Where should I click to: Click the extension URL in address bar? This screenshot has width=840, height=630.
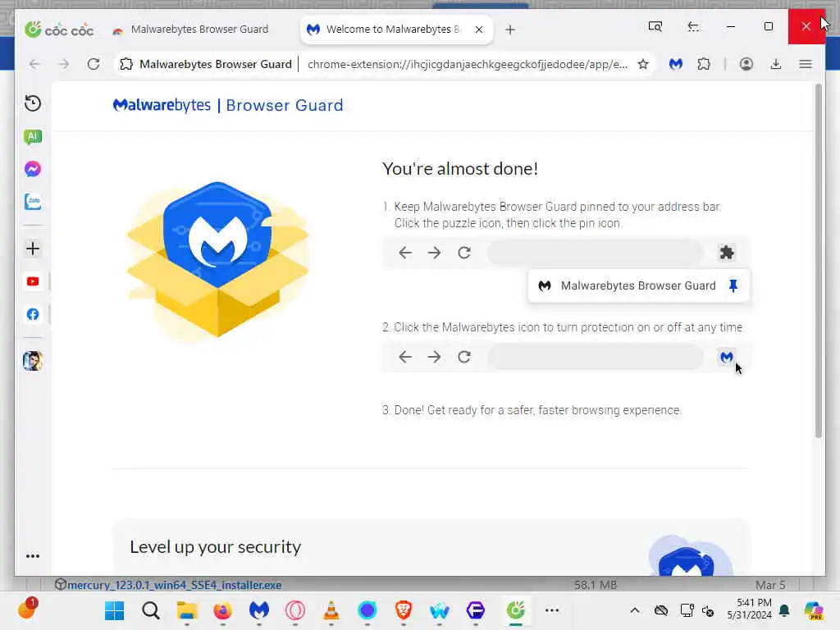click(x=467, y=64)
